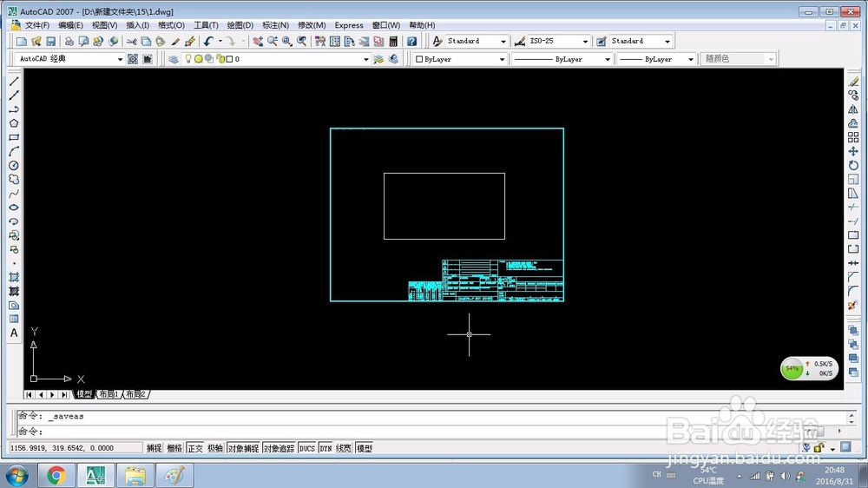868x488 pixels.
Task: Select the Move modify tool
Action: click(x=853, y=151)
